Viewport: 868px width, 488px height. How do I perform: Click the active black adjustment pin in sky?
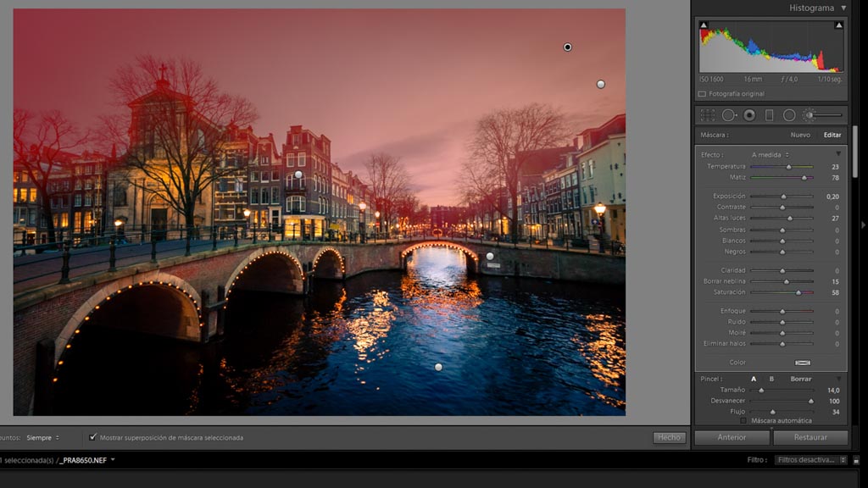point(568,47)
